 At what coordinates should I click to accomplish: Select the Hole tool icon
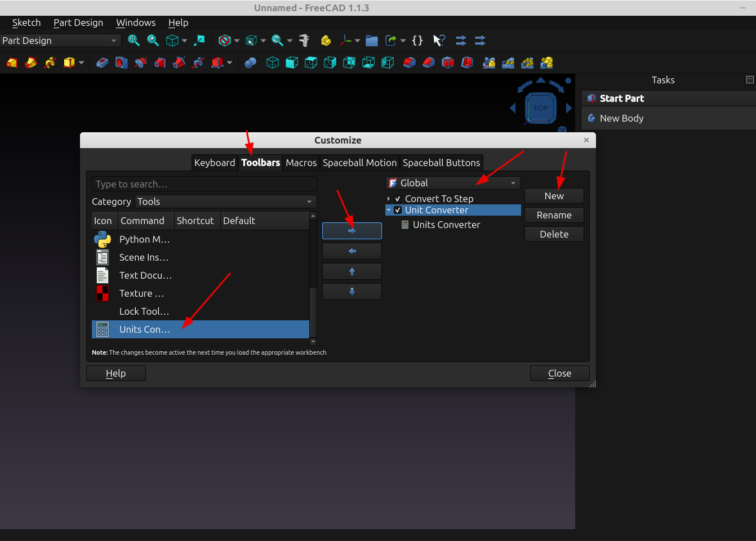[121, 62]
